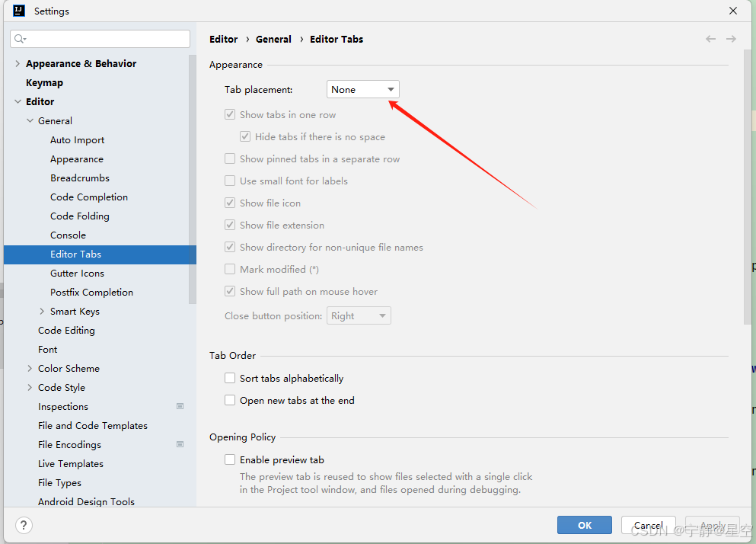Click the Apply button

pyautogui.click(x=712, y=525)
